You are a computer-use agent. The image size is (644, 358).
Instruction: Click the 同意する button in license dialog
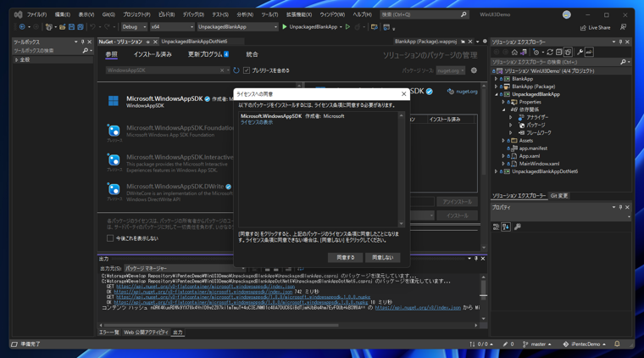[x=346, y=257]
